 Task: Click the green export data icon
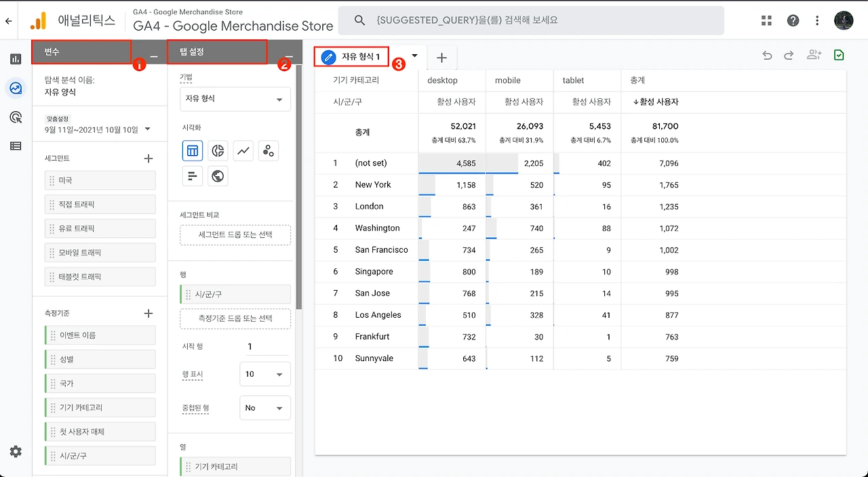[839, 56]
